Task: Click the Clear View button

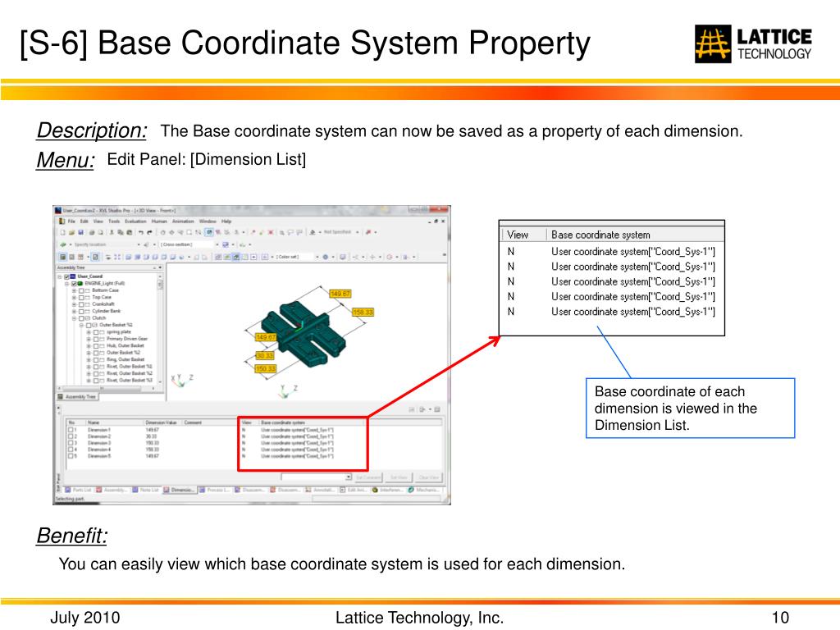Action: 428,477
